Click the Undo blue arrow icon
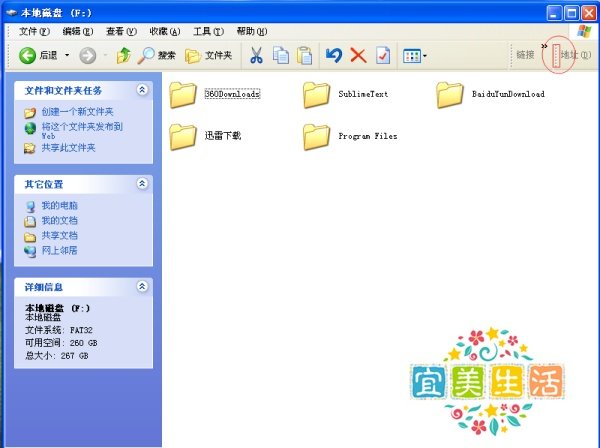The height and width of the screenshot is (448, 600). [x=334, y=55]
